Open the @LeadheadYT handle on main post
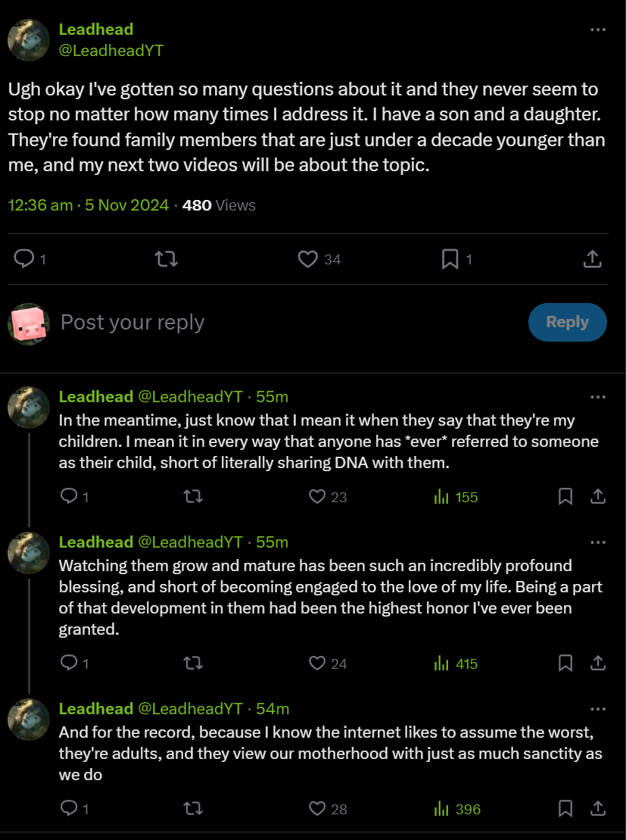The image size is (626, 840). (111, 51)
